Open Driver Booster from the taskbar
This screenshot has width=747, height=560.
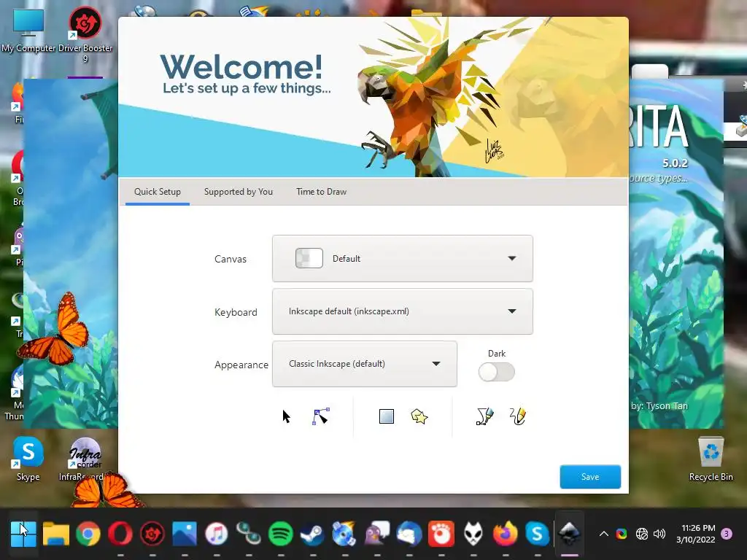pos(152,534)
